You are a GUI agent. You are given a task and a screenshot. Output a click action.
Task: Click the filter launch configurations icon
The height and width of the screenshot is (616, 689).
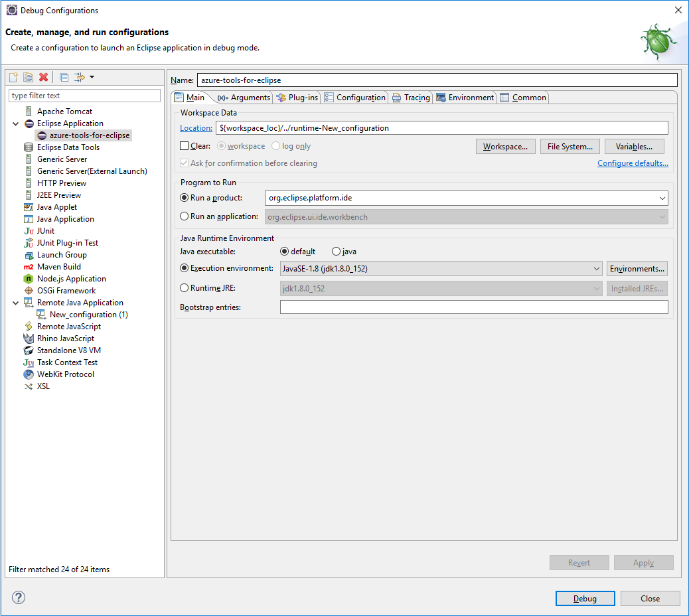80,77
